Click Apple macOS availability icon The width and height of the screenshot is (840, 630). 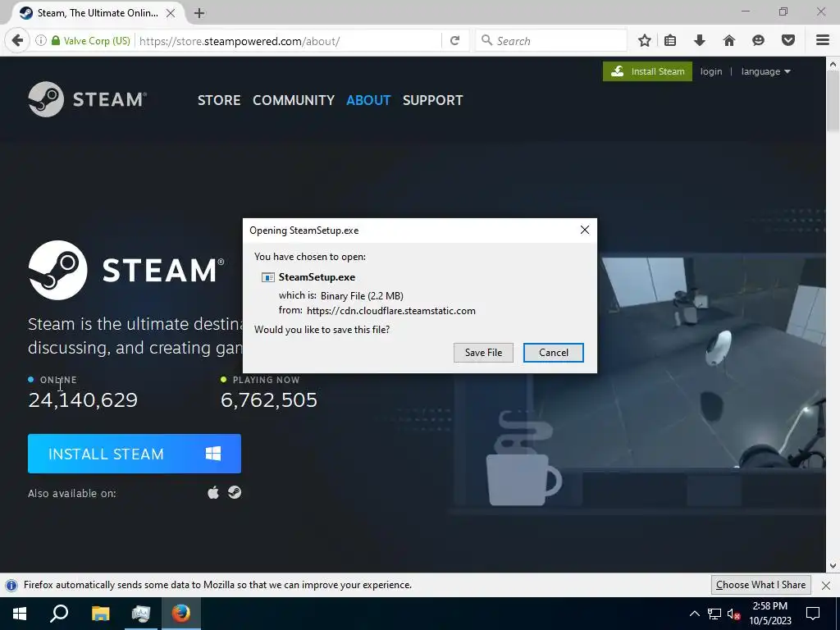click(213, 492)
